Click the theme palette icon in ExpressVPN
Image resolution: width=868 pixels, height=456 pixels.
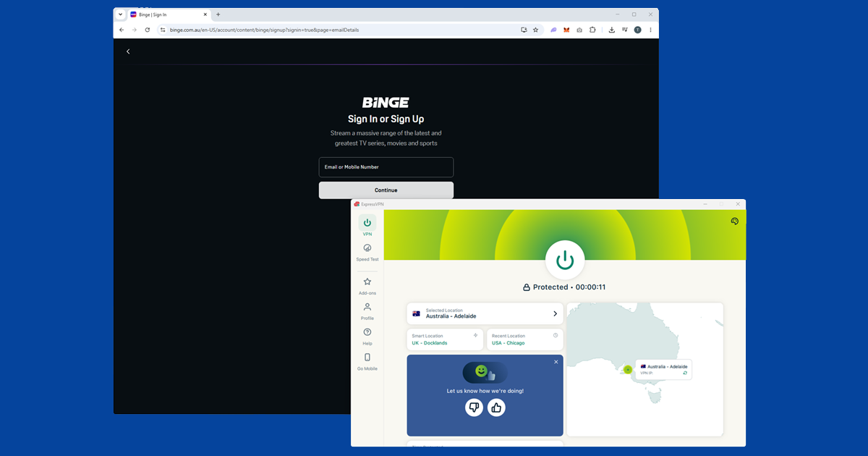734,221
